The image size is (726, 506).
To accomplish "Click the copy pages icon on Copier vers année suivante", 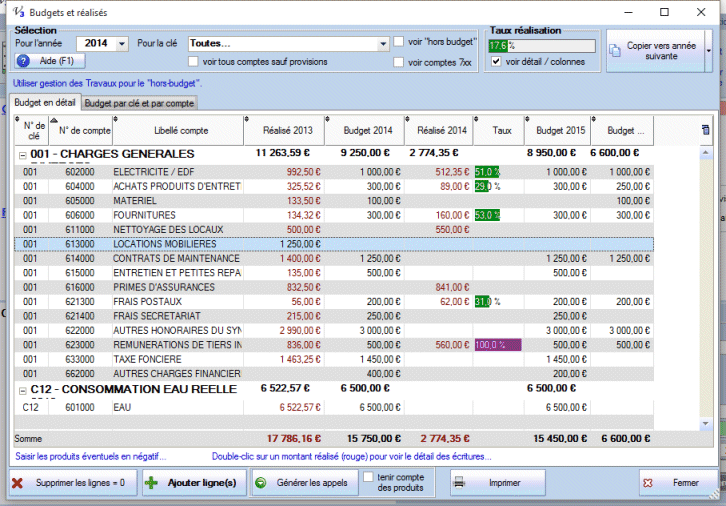I will 617,50.
